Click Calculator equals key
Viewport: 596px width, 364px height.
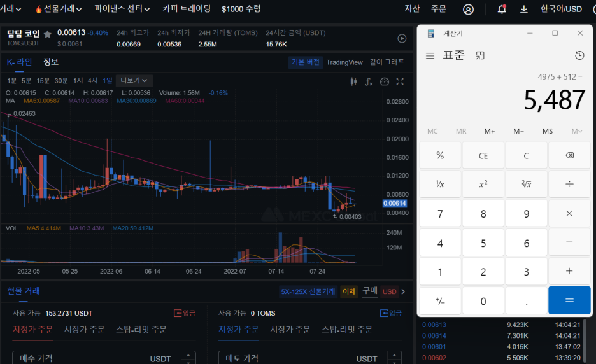pos(569,300)
